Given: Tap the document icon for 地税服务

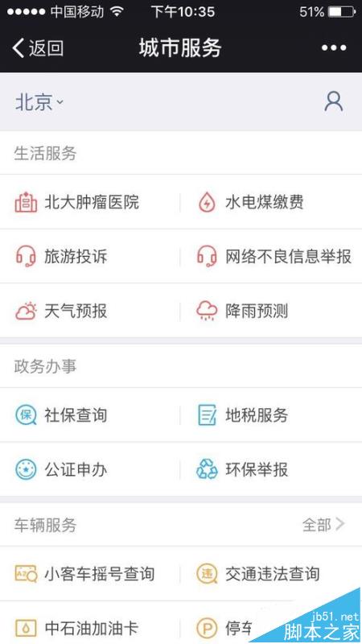Looking at the screenshot, I should coord(207,415).
